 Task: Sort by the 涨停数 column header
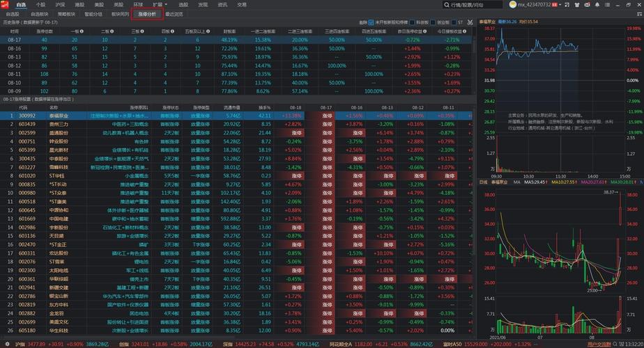[45, 31]
